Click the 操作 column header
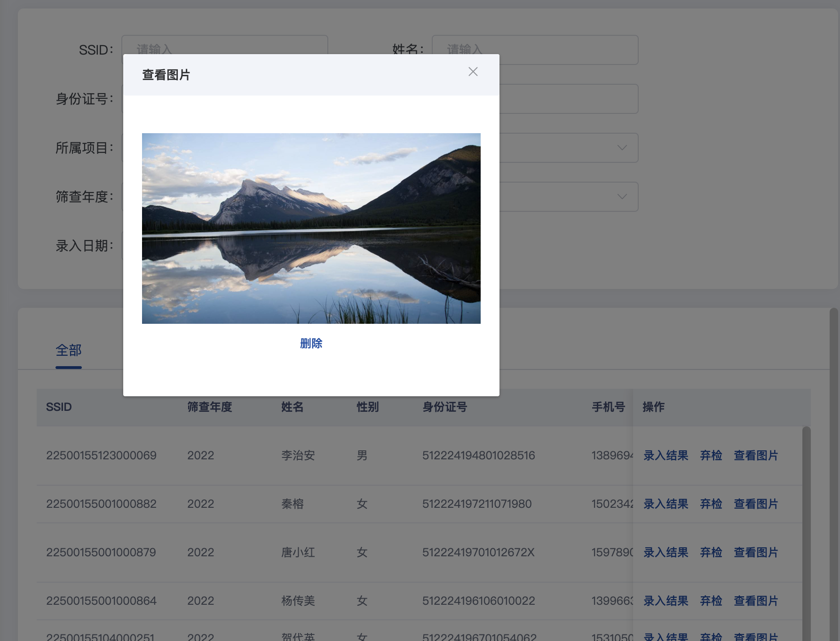 (x=654, y=407)
